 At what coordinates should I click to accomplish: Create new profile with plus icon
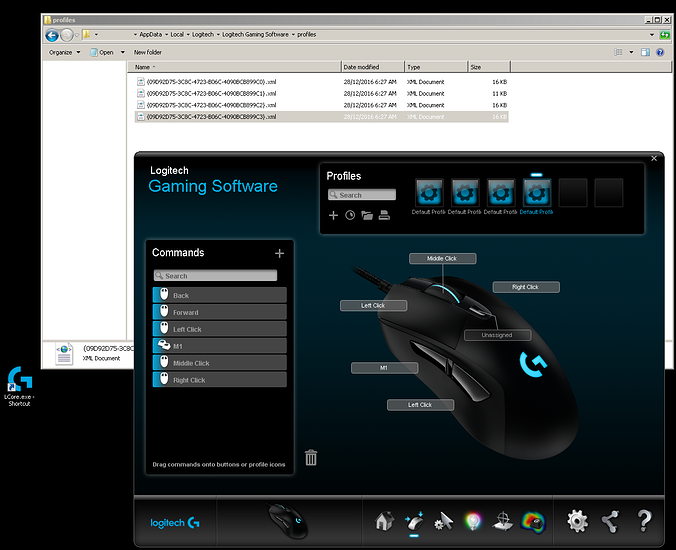[333, 215]
